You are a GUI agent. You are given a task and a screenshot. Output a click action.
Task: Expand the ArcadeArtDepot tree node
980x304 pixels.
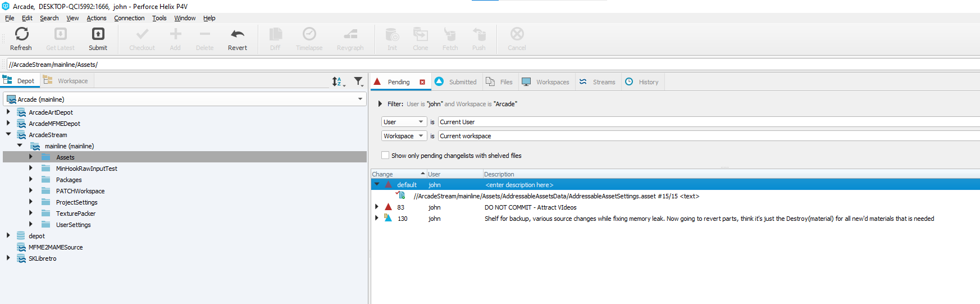(8, 112)
